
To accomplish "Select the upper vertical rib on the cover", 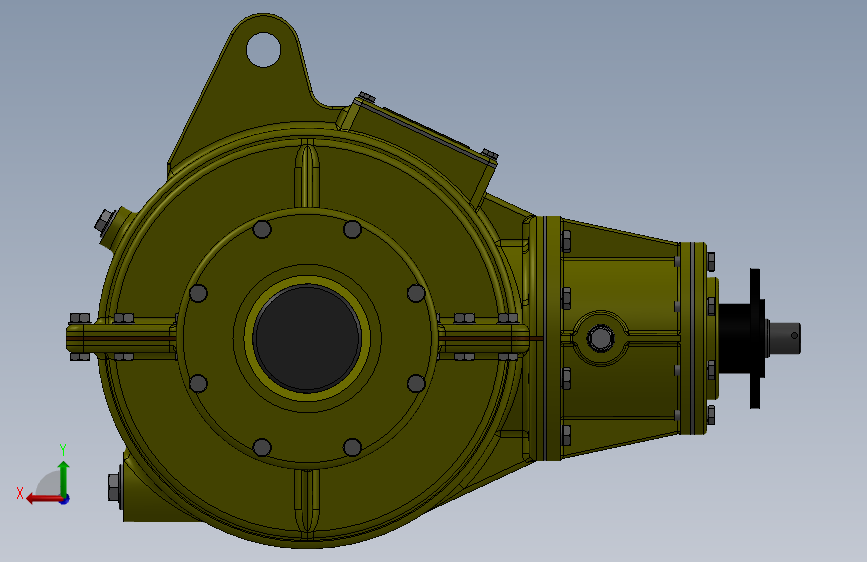I will [x=307, y=174].
